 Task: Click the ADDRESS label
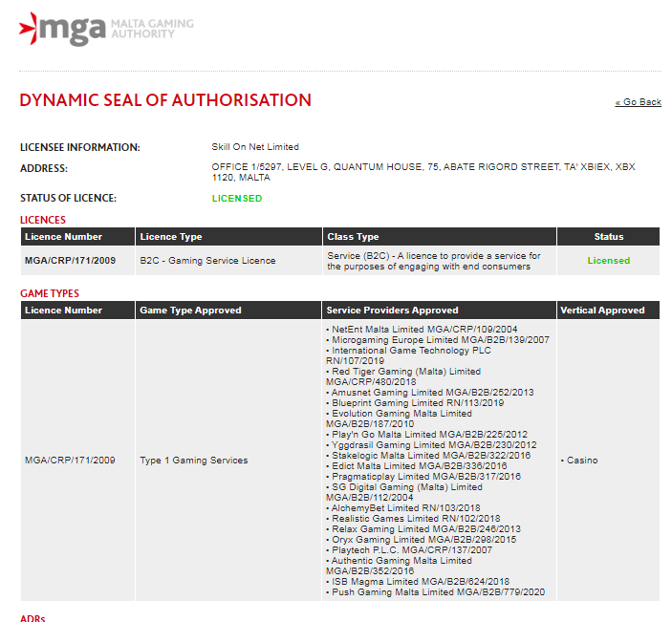[x=44, y=168]
